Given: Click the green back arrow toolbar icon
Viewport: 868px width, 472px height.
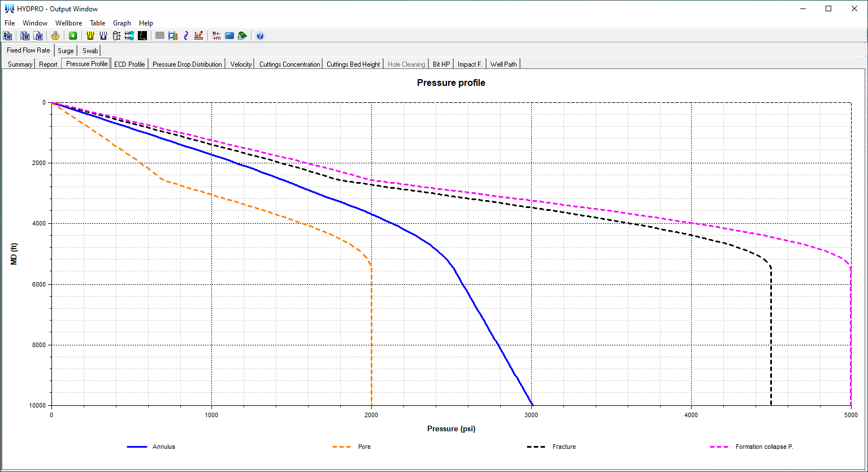Looking at the screenshot, I should (74, 36).
